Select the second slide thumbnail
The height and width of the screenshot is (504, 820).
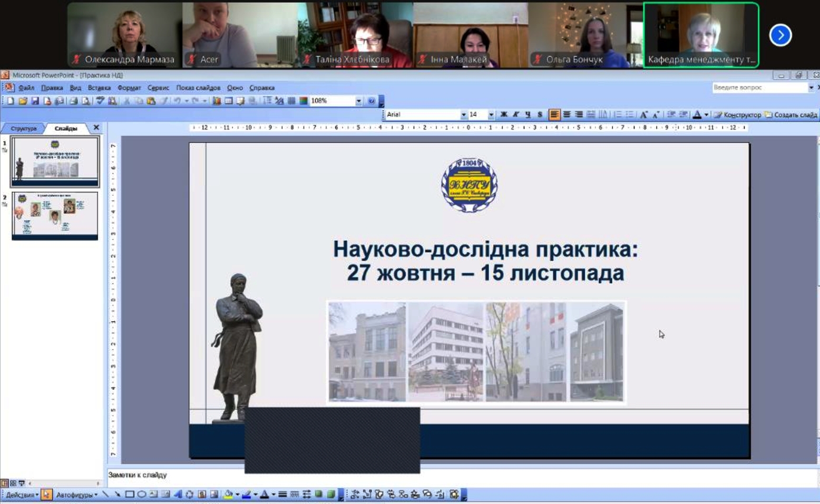[x=55, y=216]
